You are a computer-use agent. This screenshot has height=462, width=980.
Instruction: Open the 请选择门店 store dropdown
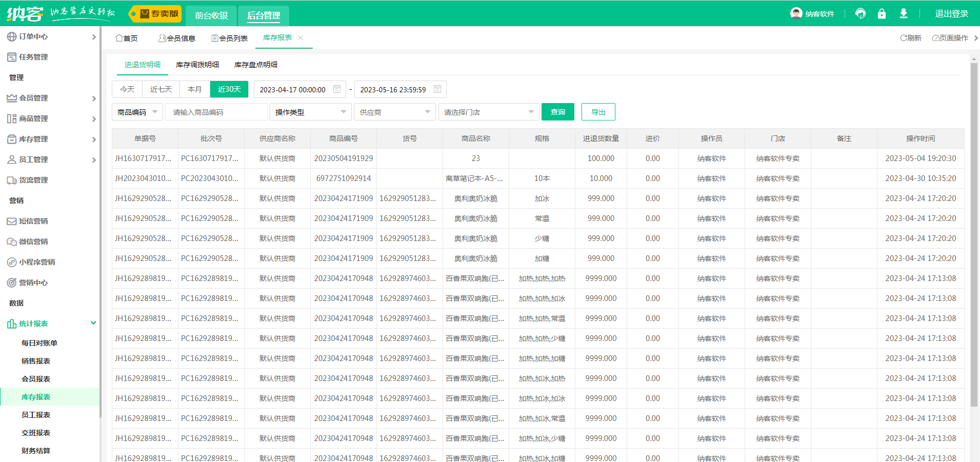488,112
